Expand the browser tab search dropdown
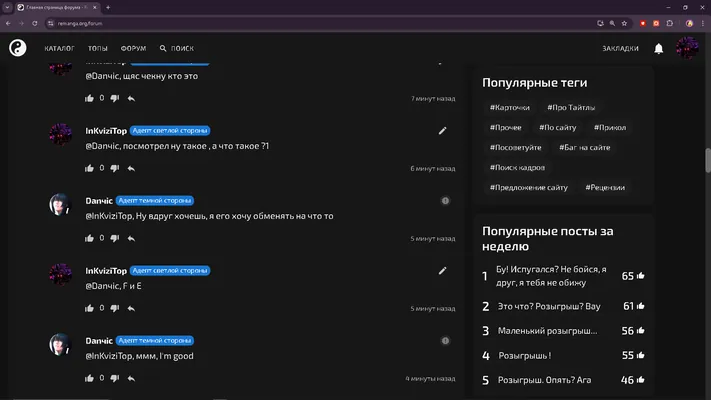This screenshot has height=400, width=711. point(7,7)
